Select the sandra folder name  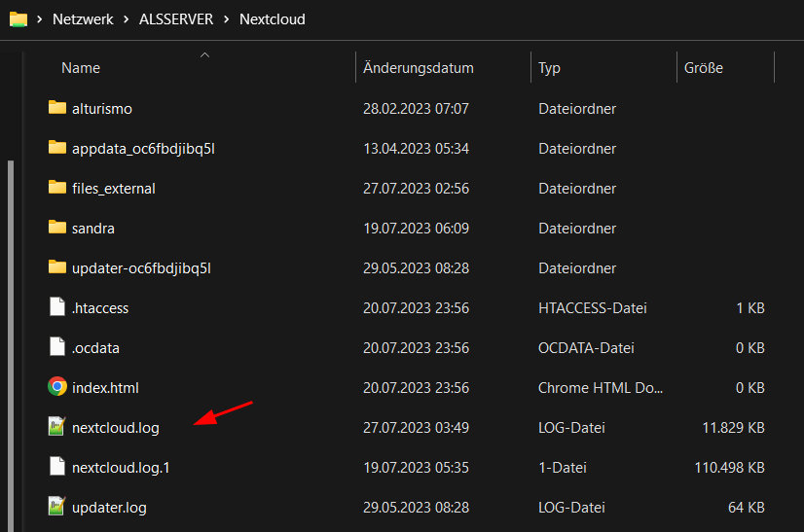[x=93, y=229]
